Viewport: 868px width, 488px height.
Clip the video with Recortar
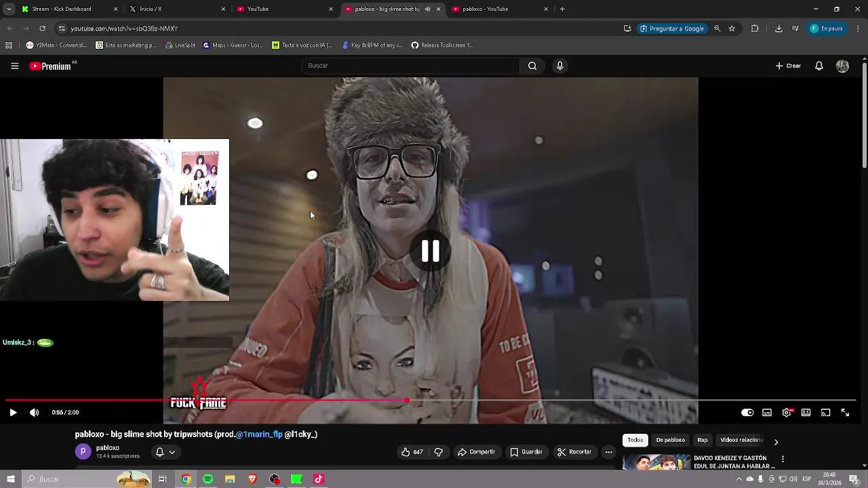(574, 452)
